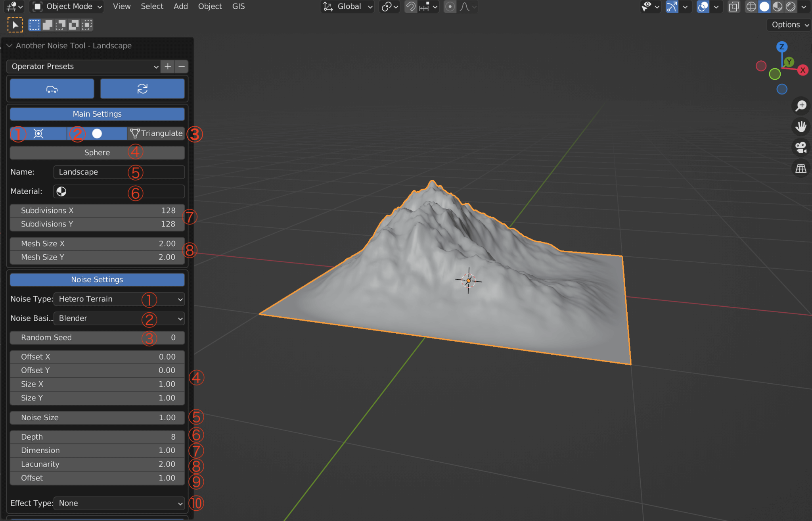812x521 pixels.
Task: Enable Material Preview shading mode
Action: 778,7
